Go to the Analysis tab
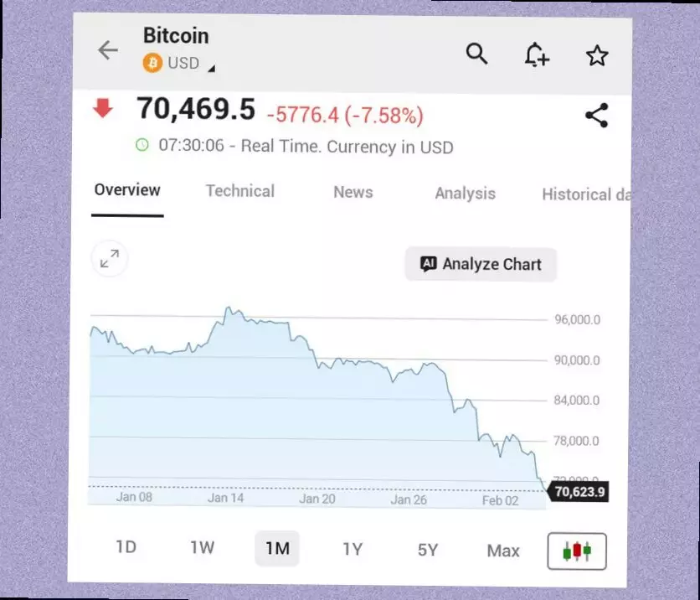 (465, 194)
